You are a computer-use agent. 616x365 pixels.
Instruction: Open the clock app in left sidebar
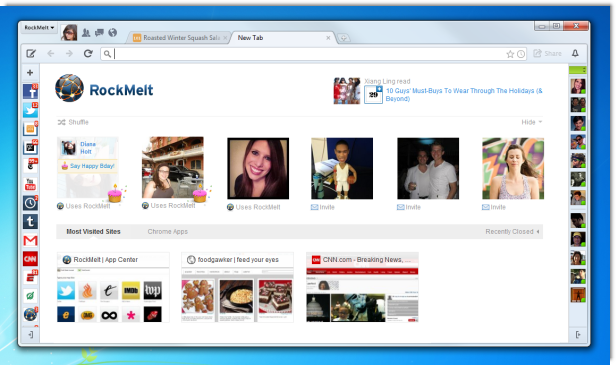[30, 203]
